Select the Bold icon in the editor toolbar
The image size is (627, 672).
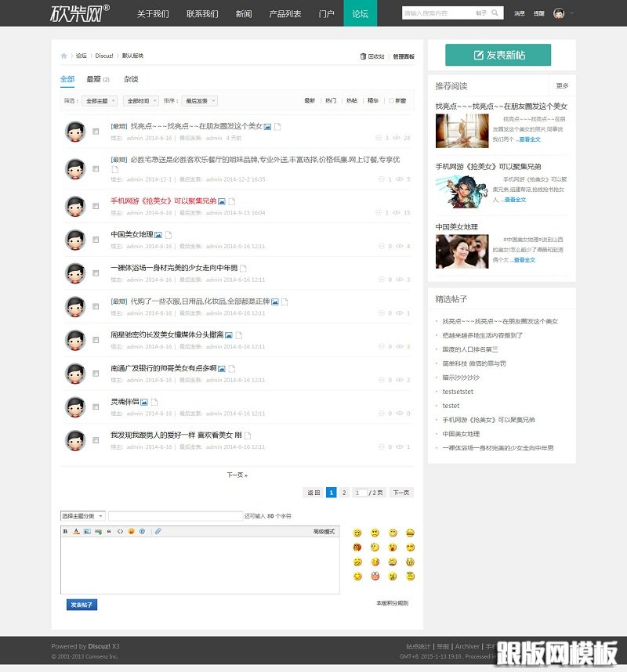point(65,532)
